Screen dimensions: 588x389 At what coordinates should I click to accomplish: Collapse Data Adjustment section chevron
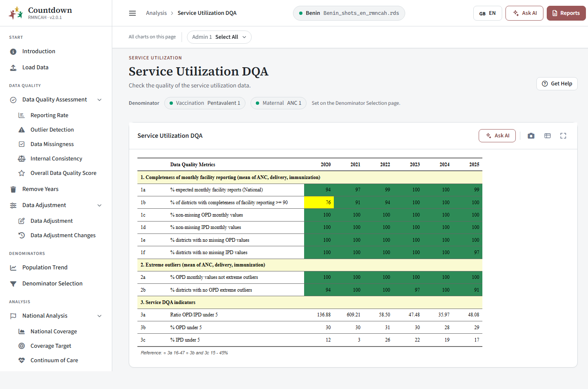[99, 205]
